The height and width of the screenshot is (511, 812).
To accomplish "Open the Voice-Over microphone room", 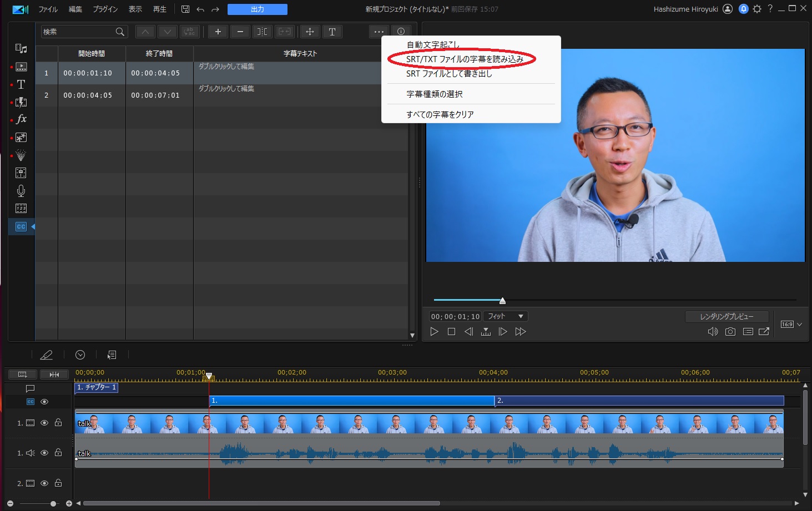I will click(x=21, y=191).
